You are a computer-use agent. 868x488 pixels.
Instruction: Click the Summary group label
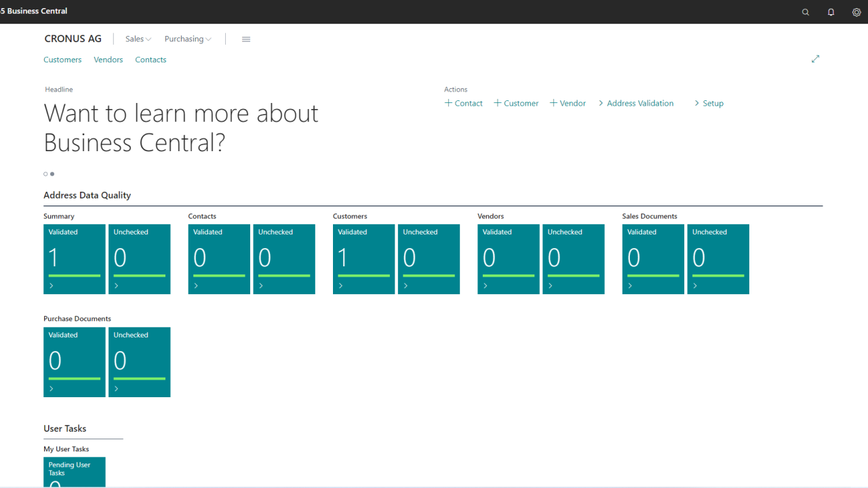(59, 216)
